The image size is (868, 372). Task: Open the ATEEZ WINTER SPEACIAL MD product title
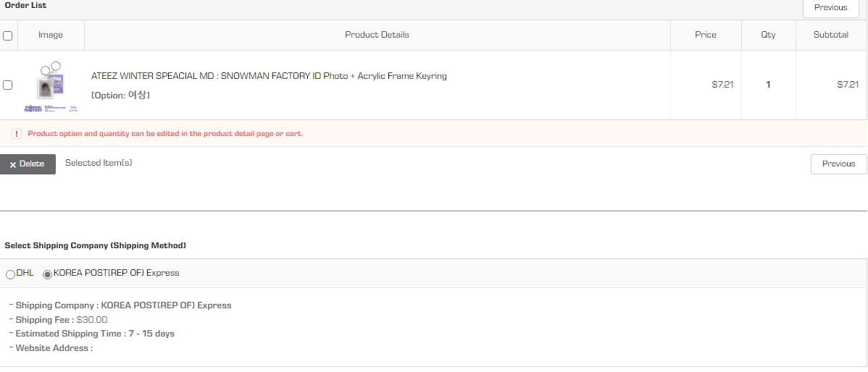coord(269,76)
